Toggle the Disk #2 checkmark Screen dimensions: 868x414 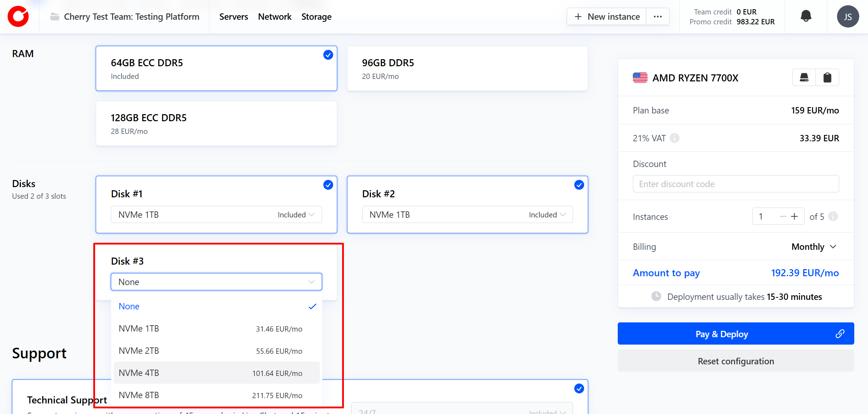[x=579, y=185]
